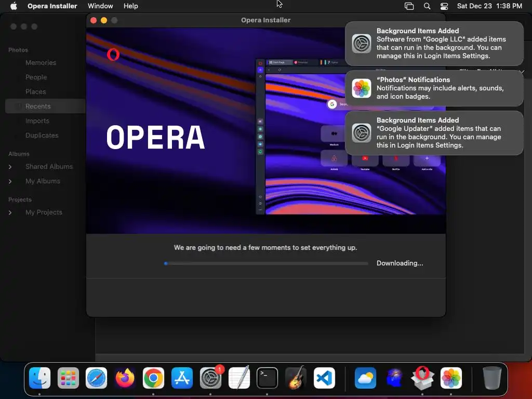This screenshot has width=532, height=399.
Task: Open the Window menu
Action: pos(100,6)
